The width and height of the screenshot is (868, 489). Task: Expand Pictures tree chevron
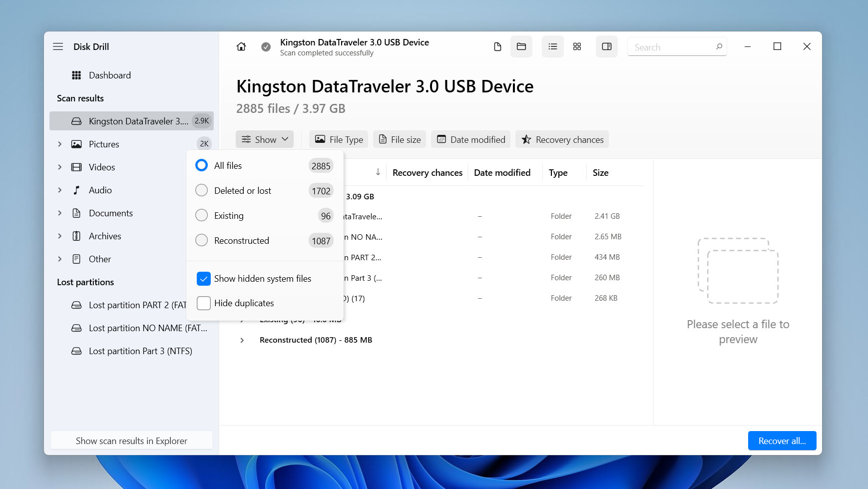(x=60, y=144)
